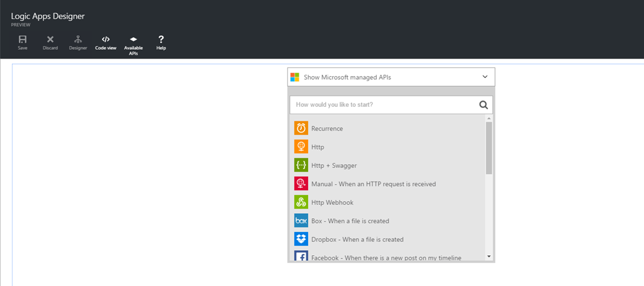The image size is (644, 286).
Task: Click the trigger list scrollbar thumb
Action: coord(489,148)
